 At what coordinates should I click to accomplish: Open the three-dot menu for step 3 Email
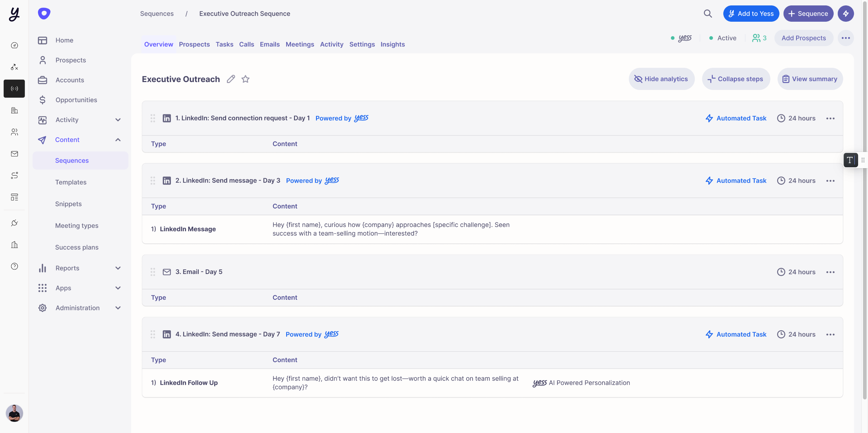pyautogui.click(x=830, y=272)
